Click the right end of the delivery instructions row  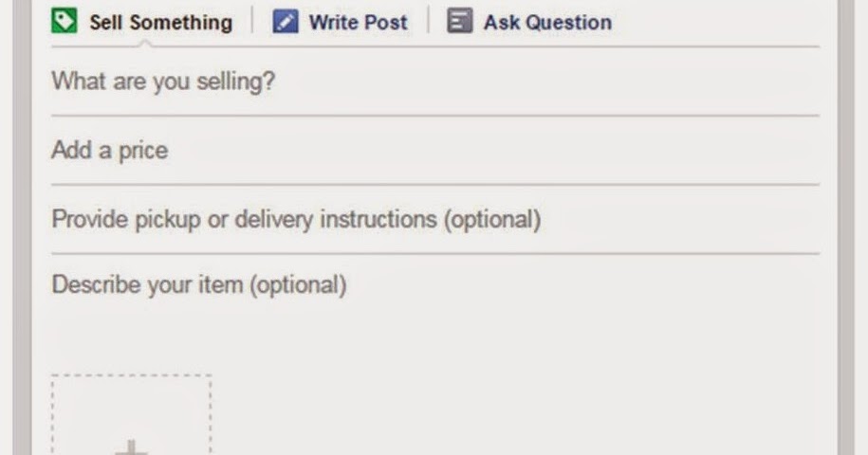[x=775, y=220]
